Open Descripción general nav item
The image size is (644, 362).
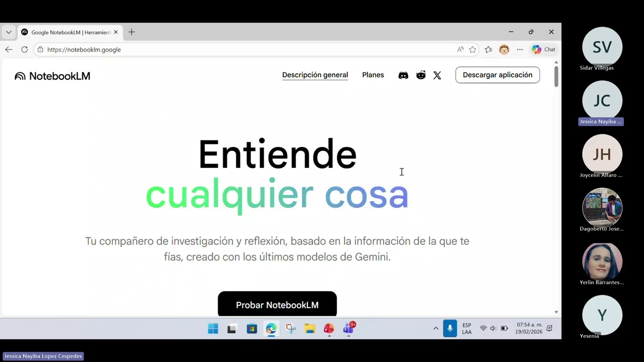[315, 75]
